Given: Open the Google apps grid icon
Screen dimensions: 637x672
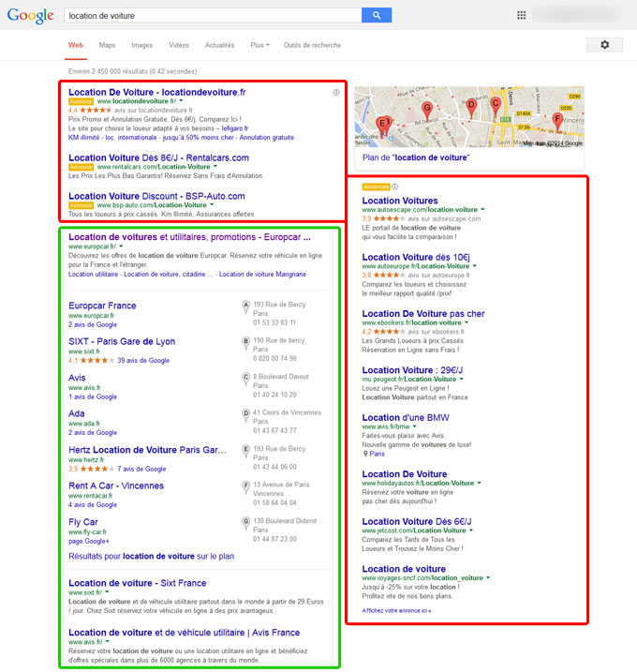Looking at the screenshot, I should click(x=521, y=15).
